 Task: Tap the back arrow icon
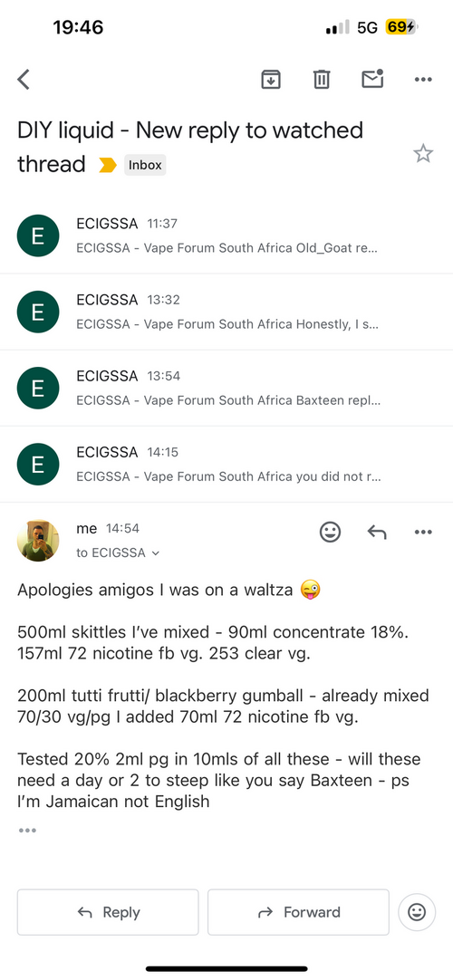(24, 80)
